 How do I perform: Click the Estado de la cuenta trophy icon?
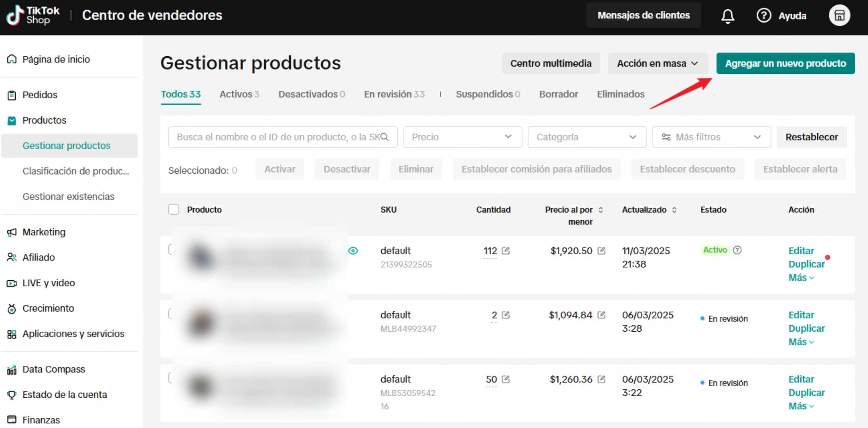click(x=12, y=395)
